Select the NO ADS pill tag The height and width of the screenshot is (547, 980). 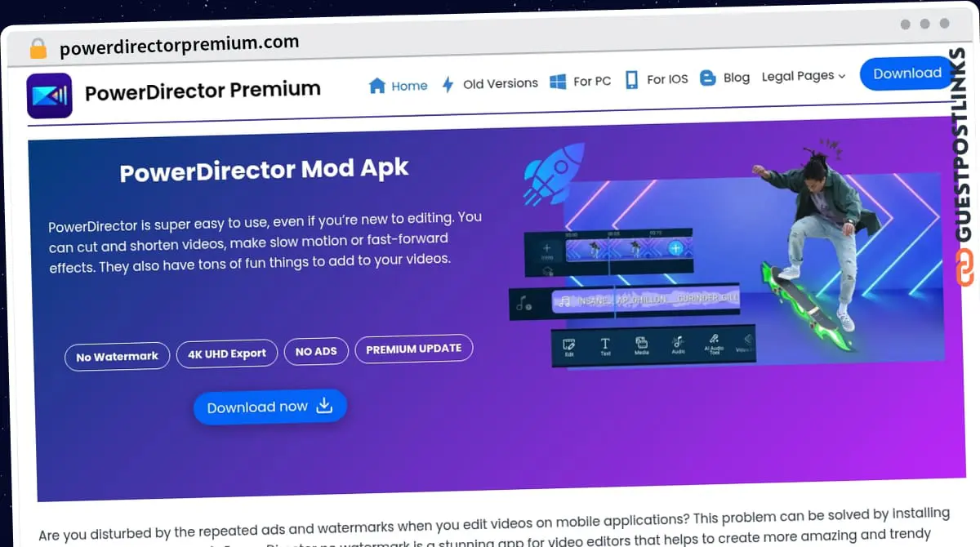[316, 351]
